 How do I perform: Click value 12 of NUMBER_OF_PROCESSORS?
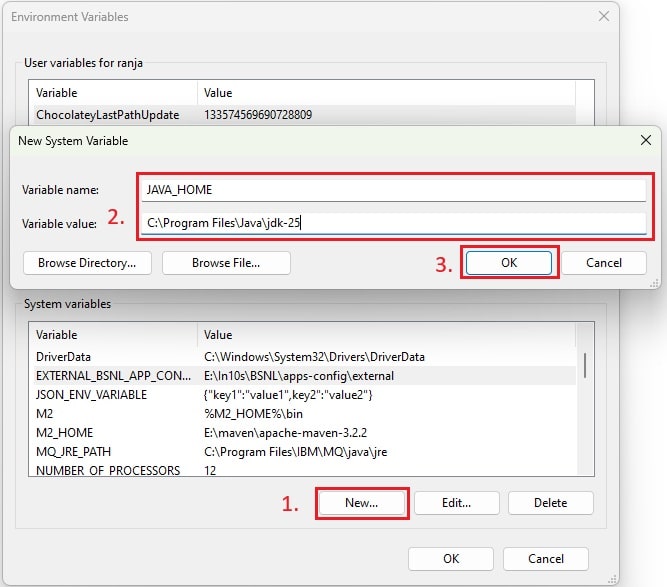210,470
